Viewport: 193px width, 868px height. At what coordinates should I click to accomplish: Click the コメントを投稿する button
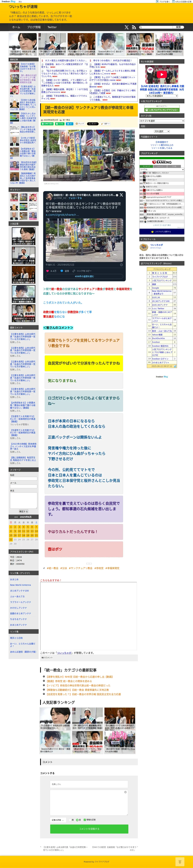(x=89, y=829)
